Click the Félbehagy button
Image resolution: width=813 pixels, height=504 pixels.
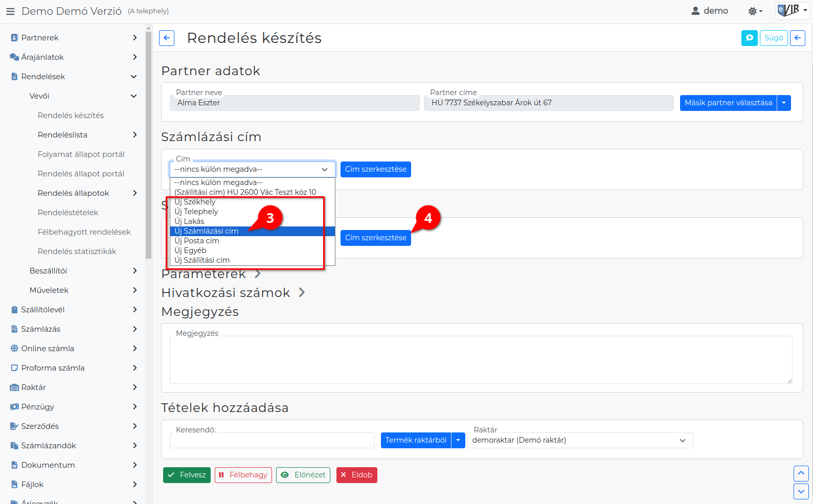243,475
